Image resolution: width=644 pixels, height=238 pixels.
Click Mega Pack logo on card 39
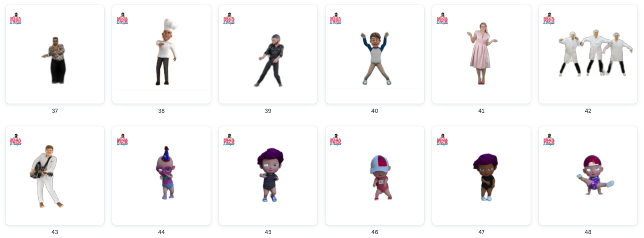click(229, 18)
